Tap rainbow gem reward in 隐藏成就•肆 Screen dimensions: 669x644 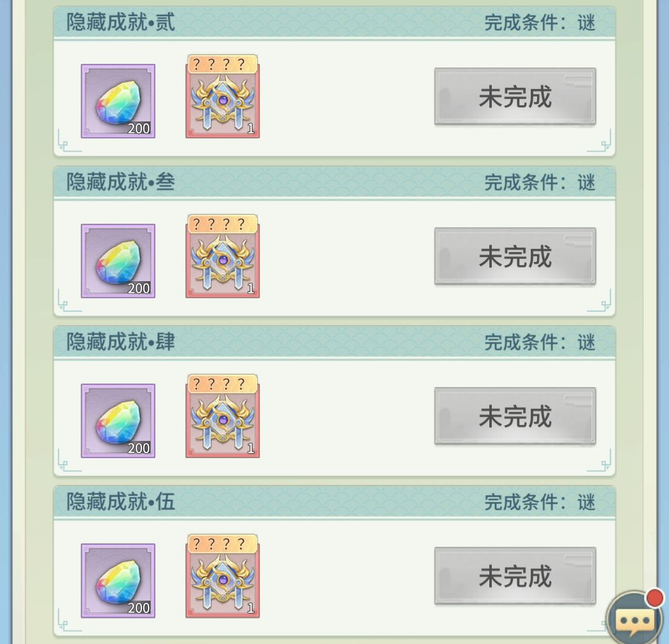pyautogui.click(x=118, y=421)
